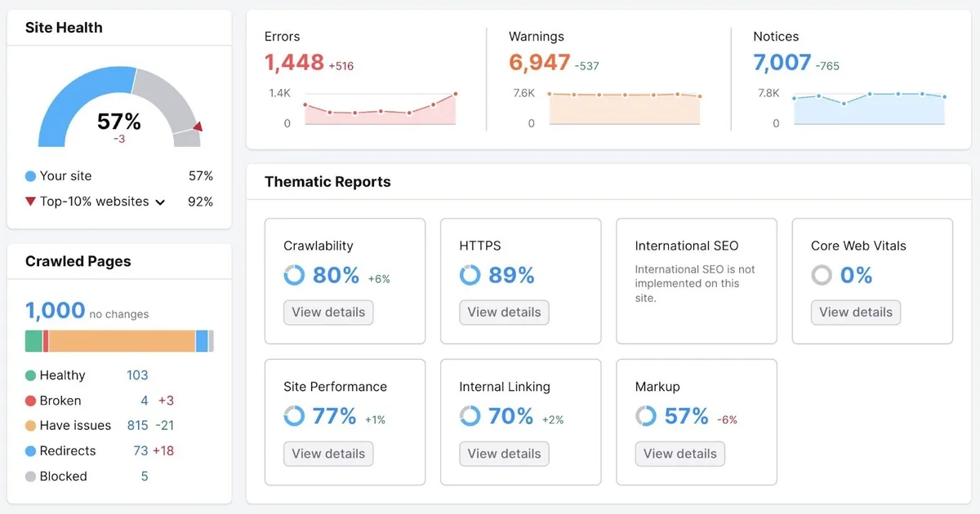This screenshot has width=980, height=514.
Task: Click the Crawlability 80% score
Action: pos(336,276)
